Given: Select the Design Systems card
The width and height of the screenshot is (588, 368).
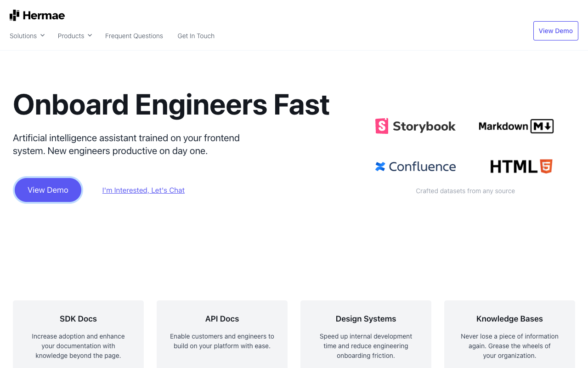Looking at the screenshot, I should (366, 334).
